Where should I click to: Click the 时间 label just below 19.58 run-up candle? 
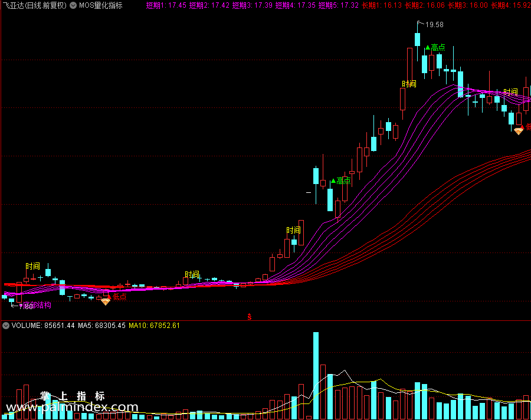(x=409, y=84)
